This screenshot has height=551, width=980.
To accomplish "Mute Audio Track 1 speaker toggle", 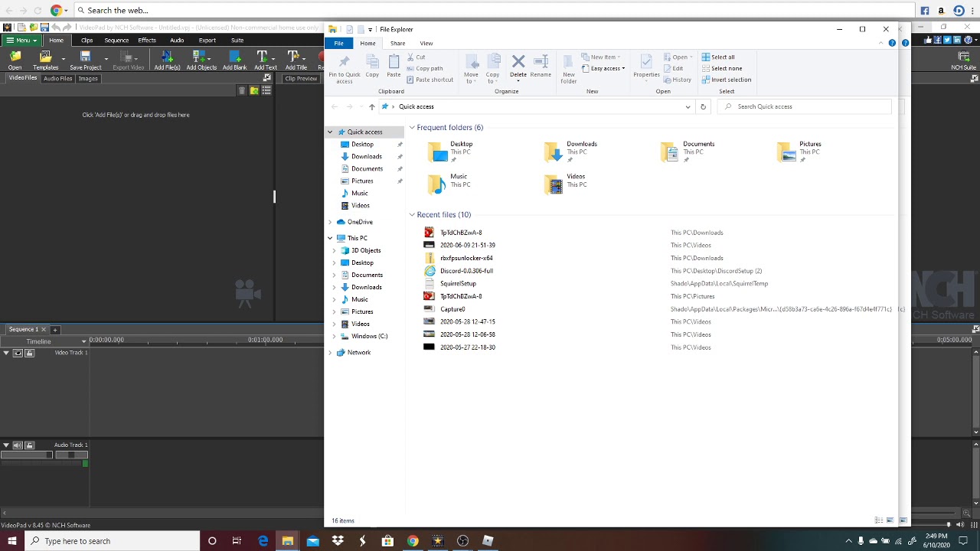I will pos(18,445).
